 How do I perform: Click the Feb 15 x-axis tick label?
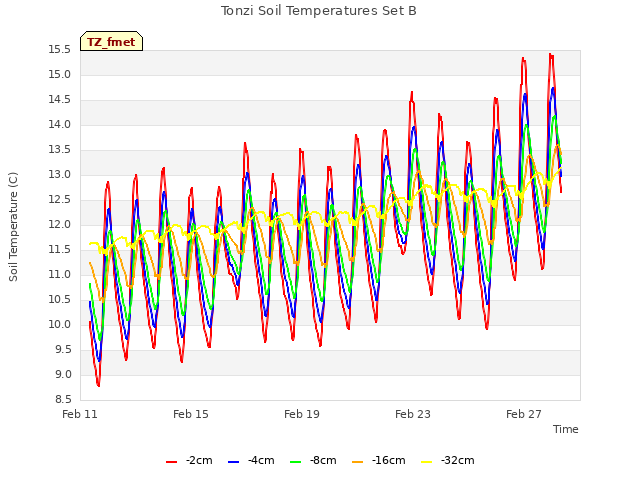191,414
